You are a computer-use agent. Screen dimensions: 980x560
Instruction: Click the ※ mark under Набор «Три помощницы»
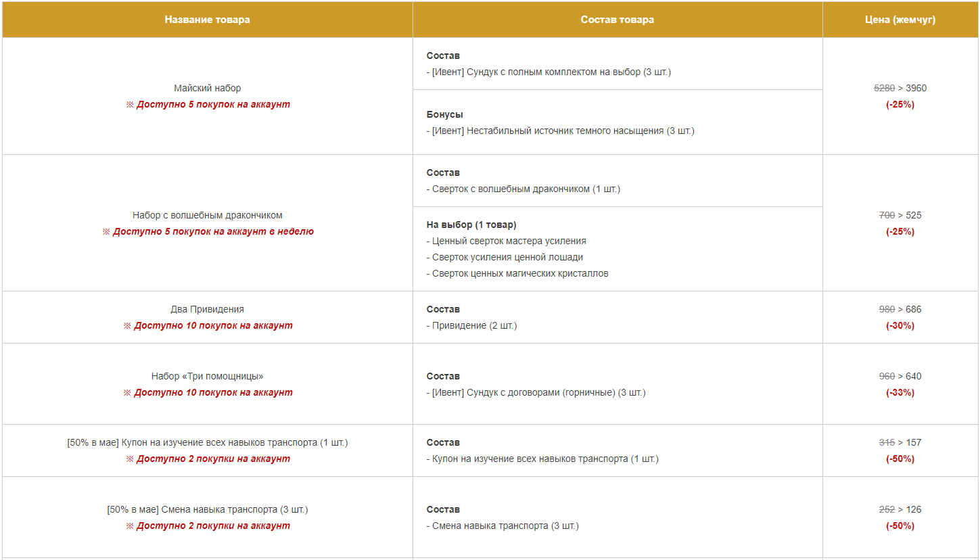(127, 393)
